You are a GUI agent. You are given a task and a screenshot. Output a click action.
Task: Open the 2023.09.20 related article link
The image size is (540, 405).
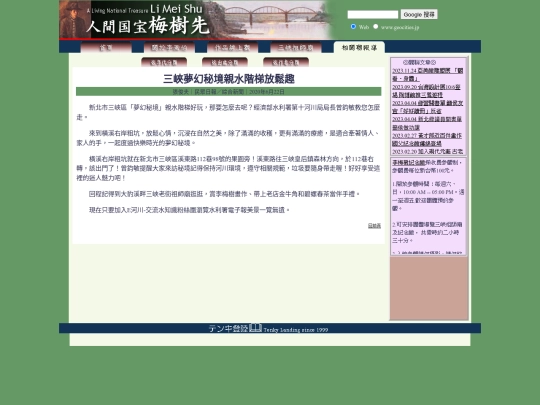[x=426, y=91]
